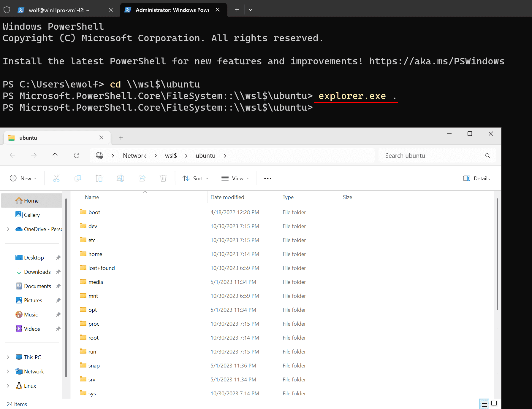Image resolution: width=532 pixels, height=409 pixels.
Task: Open a new Windows Terminal tab
Action: [237, 9]
